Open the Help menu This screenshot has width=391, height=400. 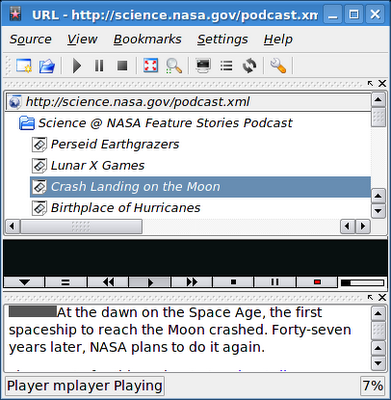coord(278,39)
